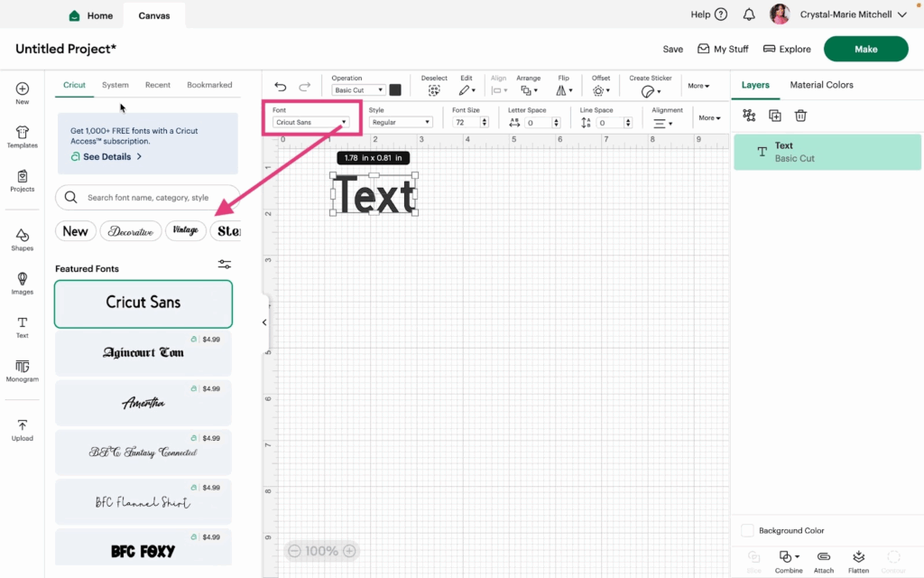This screenshot has width=924, height=578.
Task: Click the font search input field
Action: coord(147,198)
